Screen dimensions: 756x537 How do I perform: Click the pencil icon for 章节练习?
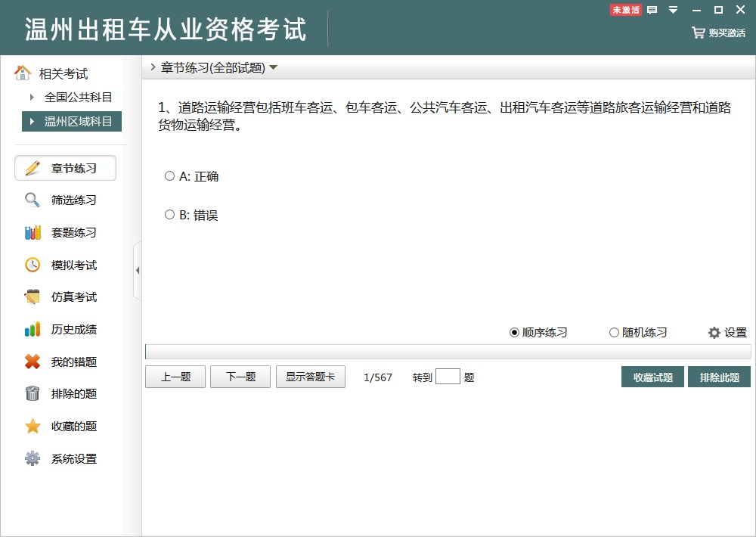(x=33, y=168)
